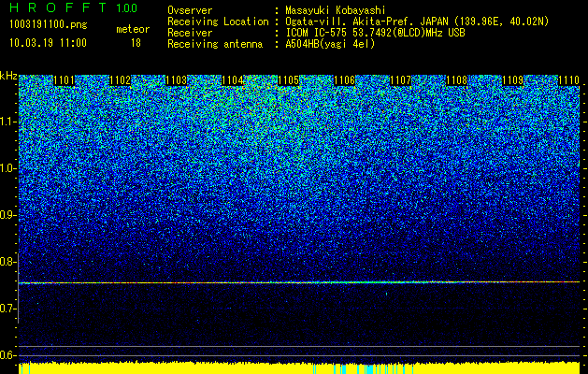Viewport: 588px width, 374px height.
Task: Click time marker 1102
Action: click(120, 80)
